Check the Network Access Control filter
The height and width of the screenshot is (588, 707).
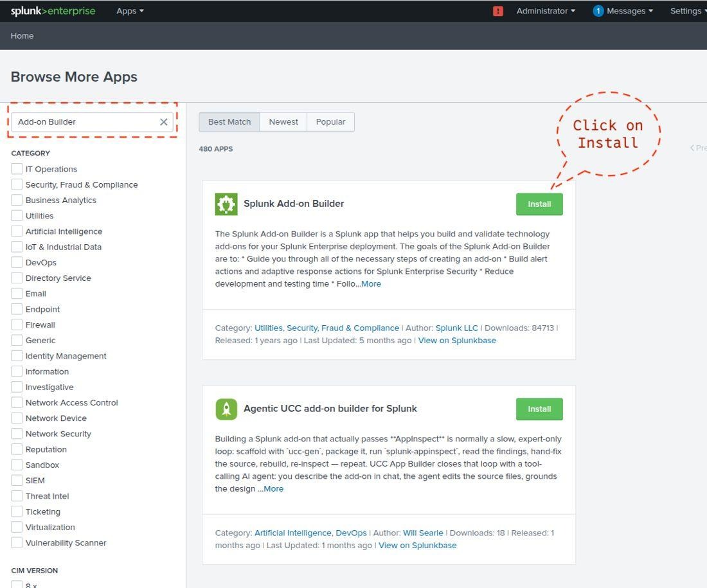(x=17, y=402)
